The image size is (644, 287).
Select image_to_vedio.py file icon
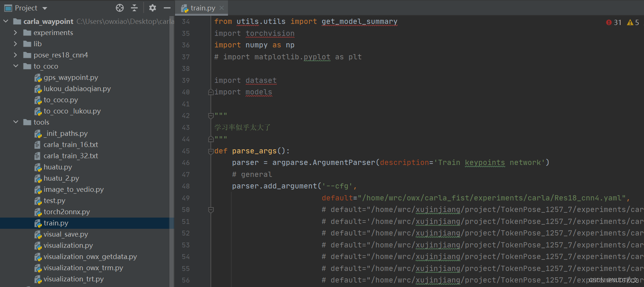[38, 190]
